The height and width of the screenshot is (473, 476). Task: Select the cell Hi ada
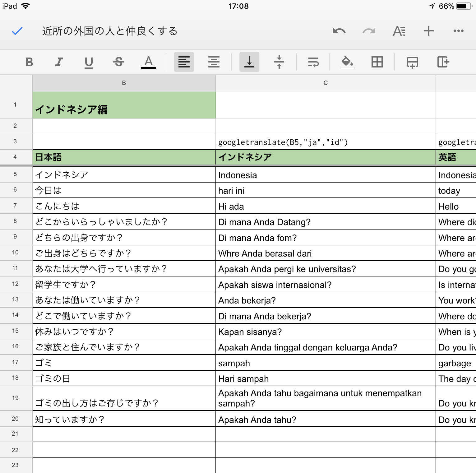click(x=326, y=206)
